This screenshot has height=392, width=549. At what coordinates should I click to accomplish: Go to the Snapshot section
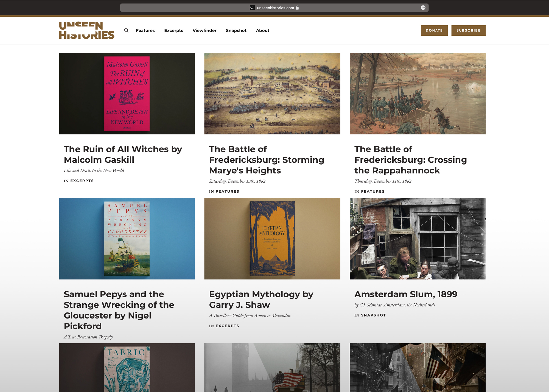tap(236, 30)
